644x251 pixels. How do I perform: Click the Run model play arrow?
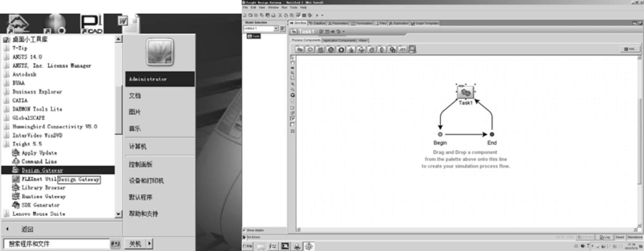[x=317, y=15]
